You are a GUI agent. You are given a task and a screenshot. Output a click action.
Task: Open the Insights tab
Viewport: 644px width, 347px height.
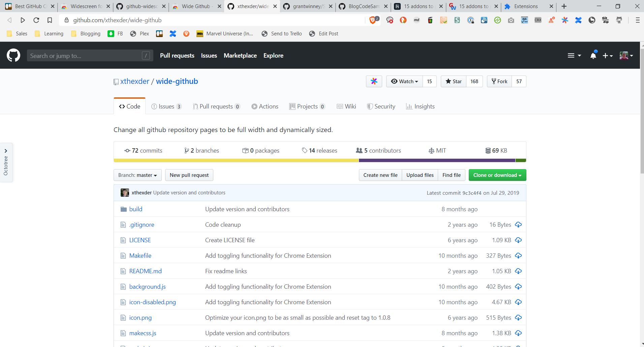[420, 106]
